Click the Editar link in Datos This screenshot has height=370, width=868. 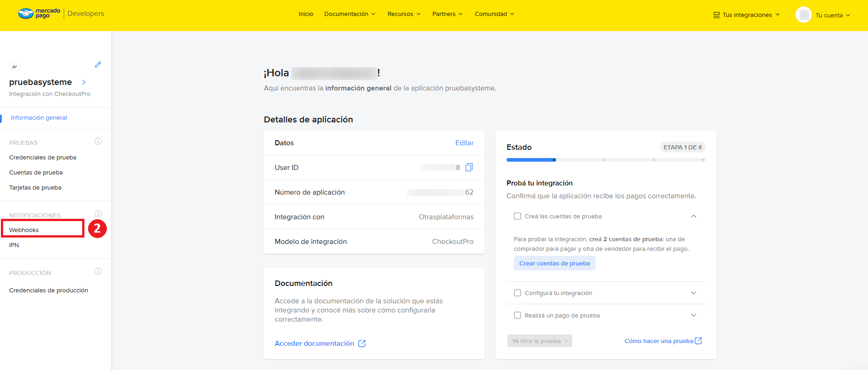tap(465, 143)
